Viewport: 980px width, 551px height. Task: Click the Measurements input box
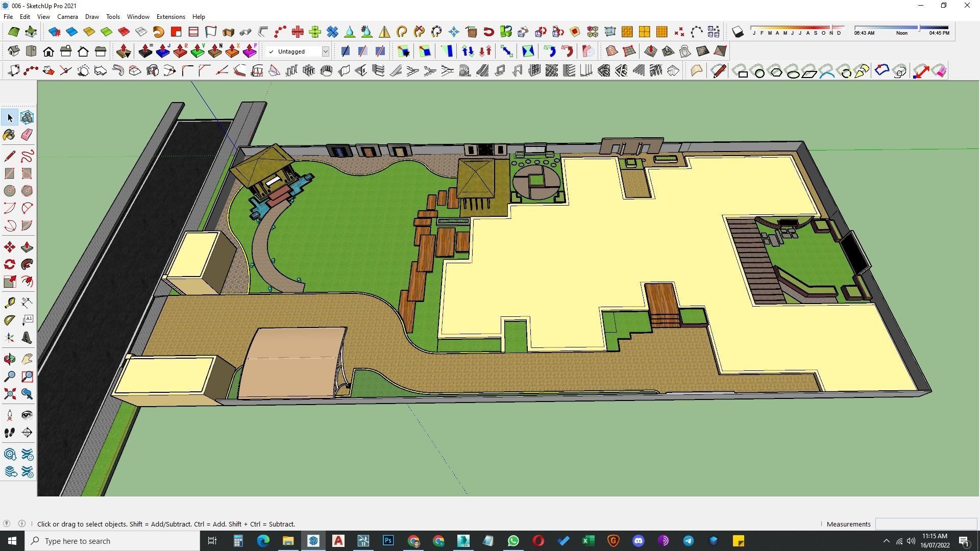click(x=925, y=524)
